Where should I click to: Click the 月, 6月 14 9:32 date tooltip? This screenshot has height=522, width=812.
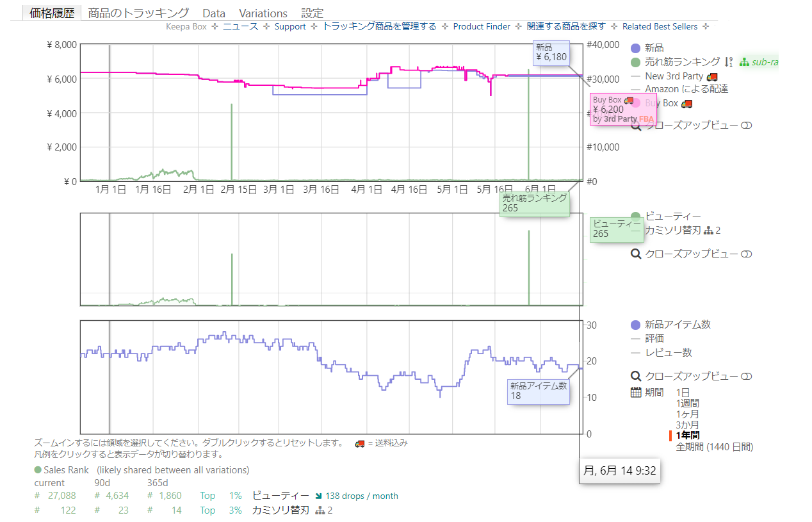pyautogui.click(x=620, y=471)
